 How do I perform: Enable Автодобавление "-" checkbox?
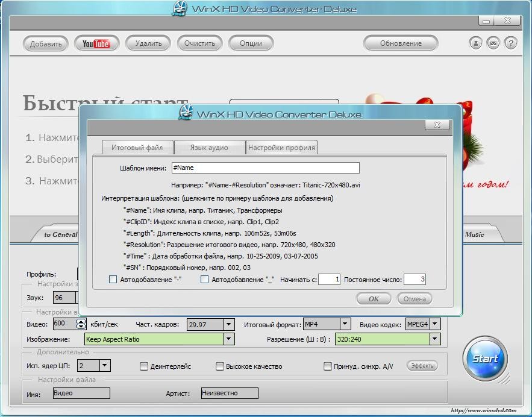[x=113, y=279]
